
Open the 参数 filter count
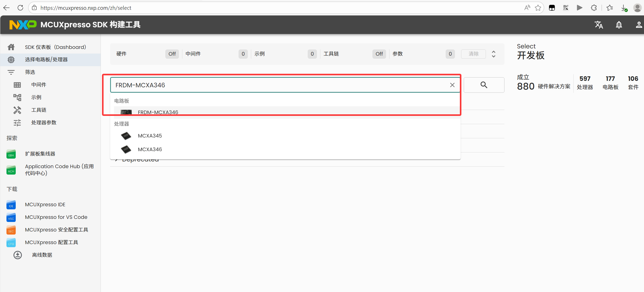coord(450,54)
